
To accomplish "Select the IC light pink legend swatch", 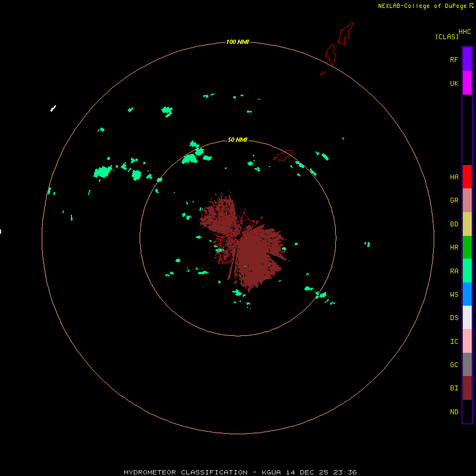I will tap(467, 341).
